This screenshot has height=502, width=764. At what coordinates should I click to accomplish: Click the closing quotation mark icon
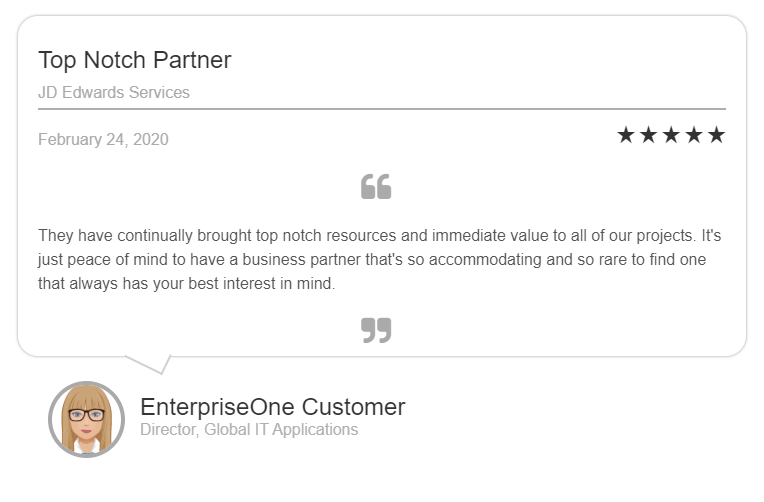pyautogui.click(x=376, y=330)
